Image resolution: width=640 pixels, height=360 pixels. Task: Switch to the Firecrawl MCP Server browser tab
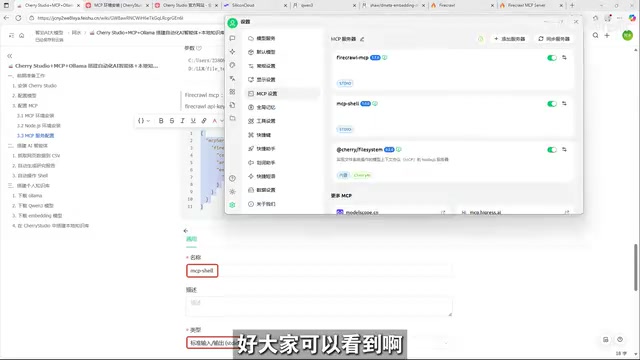pyautogui.click(x=531, y=5)
